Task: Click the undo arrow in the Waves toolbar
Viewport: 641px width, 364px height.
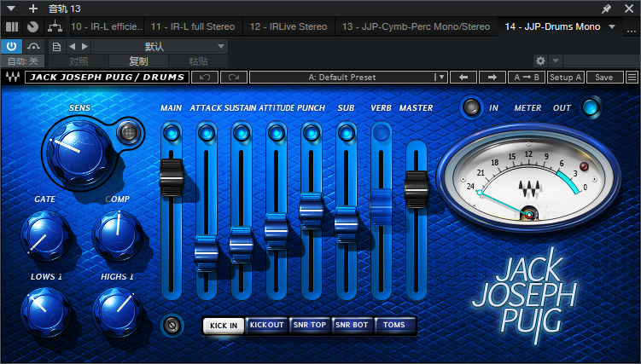Action: [205, 77]
